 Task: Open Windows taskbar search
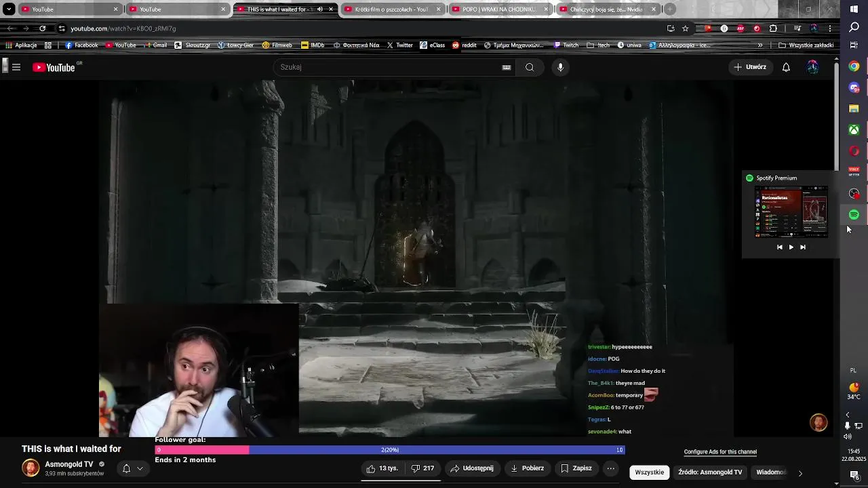[854, 27]
